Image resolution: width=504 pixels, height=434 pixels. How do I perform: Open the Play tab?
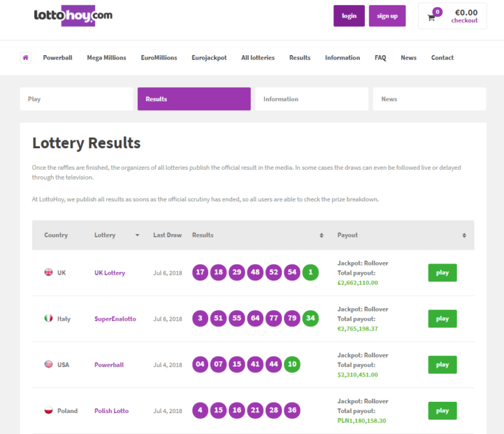[76, 99]
